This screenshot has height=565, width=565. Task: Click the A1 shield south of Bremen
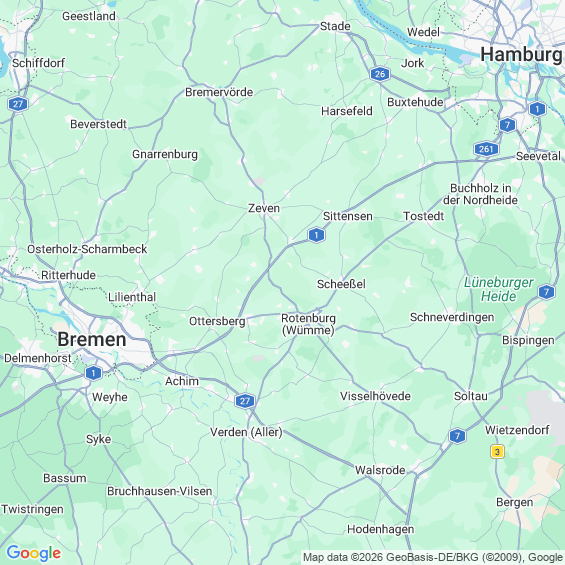pyautogui.click(x=93, y=373)
